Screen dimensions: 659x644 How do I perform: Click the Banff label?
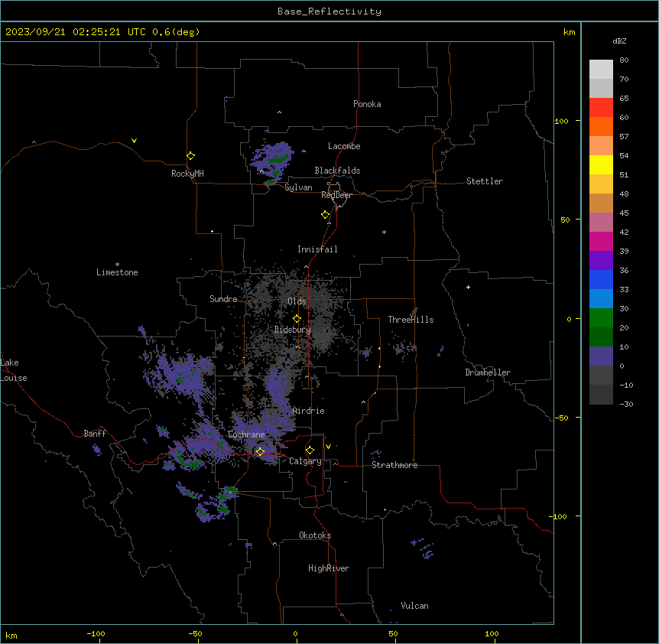[x=95, y=434]
